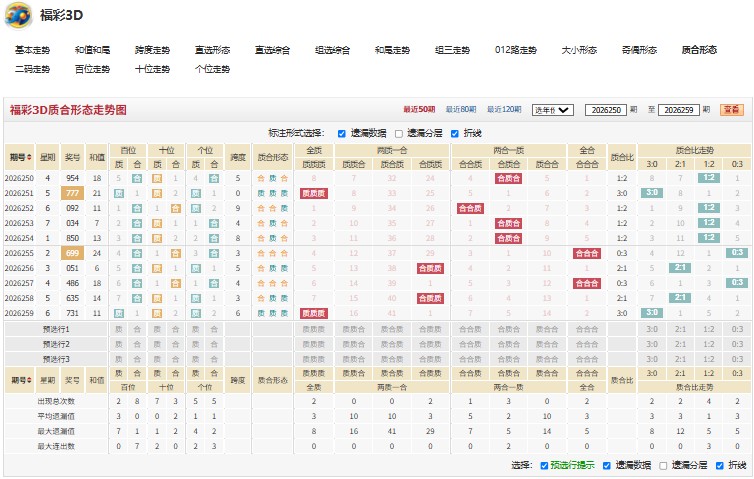The width and height of the screenshot is (754, 479).
Task: Show 最近50期 results
Action: tap(419, 110)
